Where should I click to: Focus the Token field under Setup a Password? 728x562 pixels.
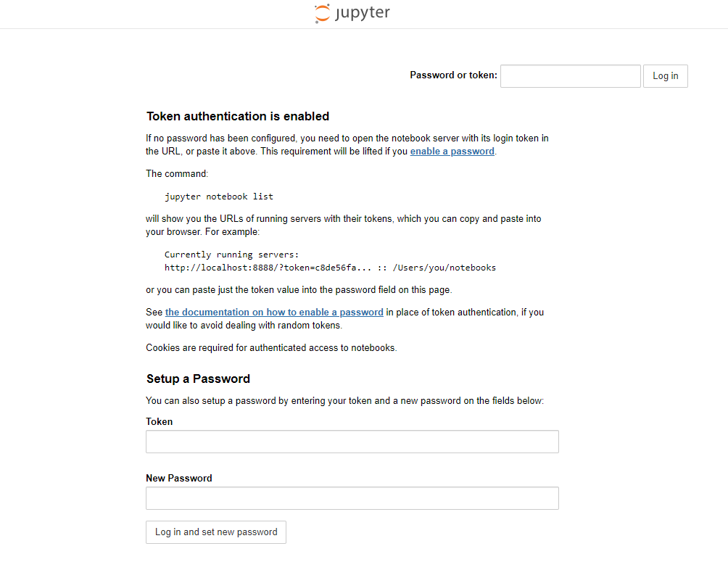tap(352, 442)
